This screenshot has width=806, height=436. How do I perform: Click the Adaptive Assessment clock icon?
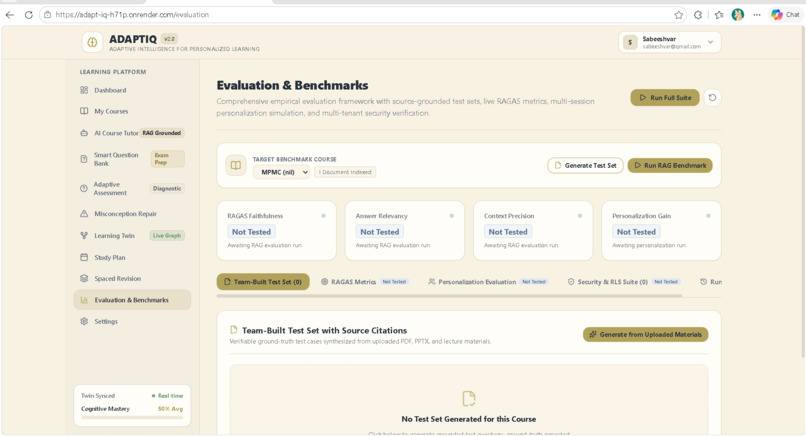(x=84, y=188)
